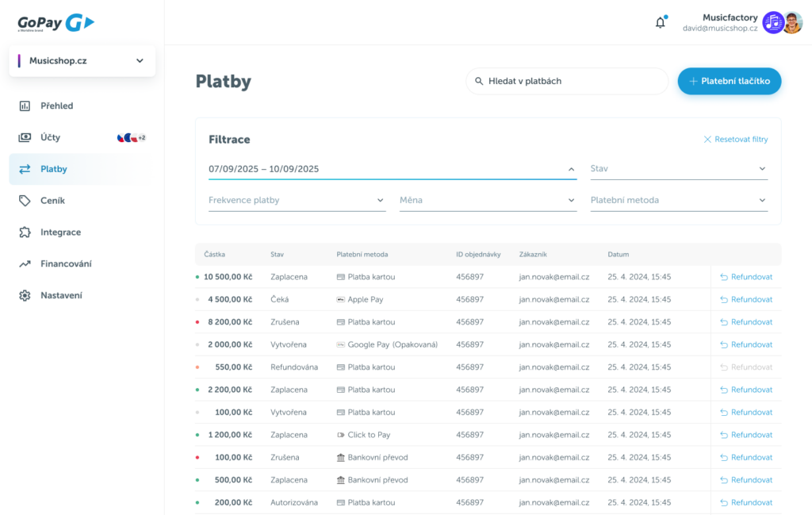Click the Hledat v platbách search field
This screenshot has width=812, height=515.
click(566, 81)
